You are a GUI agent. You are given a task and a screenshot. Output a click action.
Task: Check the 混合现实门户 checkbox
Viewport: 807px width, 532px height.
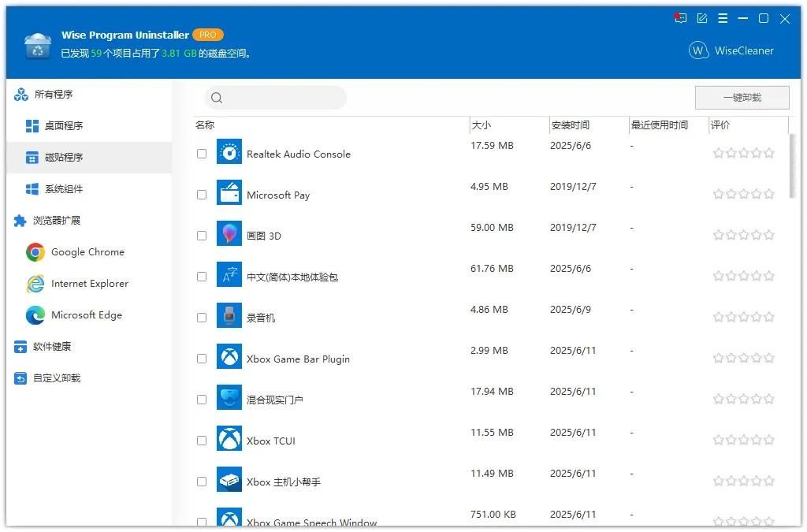click(202, 400)
